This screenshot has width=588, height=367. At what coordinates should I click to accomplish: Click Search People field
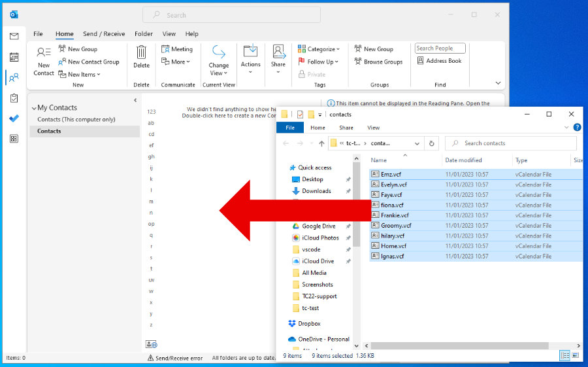pos(440,48)
